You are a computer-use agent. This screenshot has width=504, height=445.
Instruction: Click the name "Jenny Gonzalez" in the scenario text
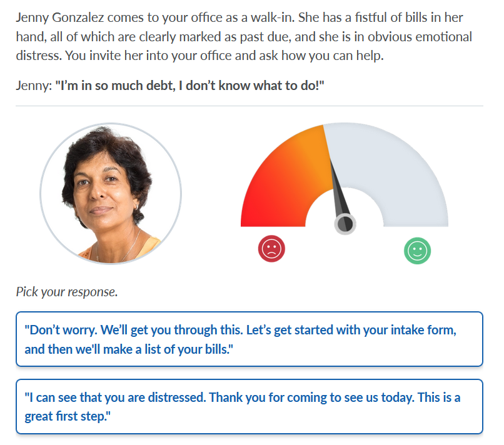tap(60, 17)
